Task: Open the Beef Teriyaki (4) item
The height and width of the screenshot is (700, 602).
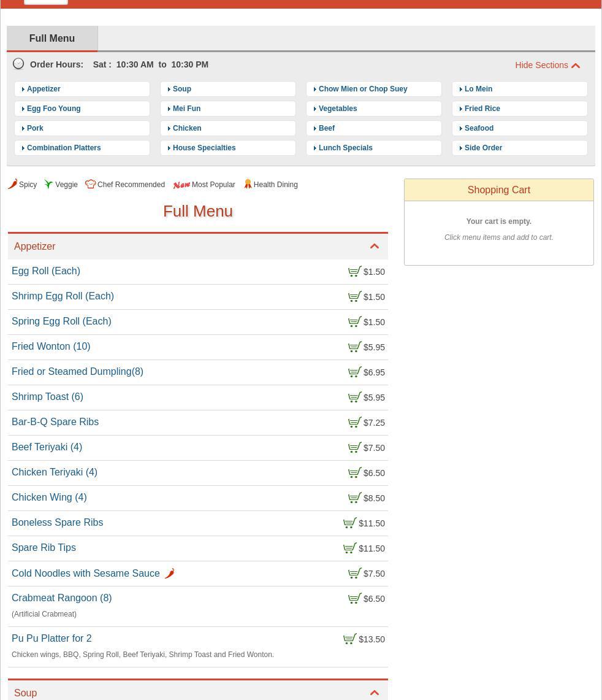Action: pyautogui.click(x=47, y=447)
